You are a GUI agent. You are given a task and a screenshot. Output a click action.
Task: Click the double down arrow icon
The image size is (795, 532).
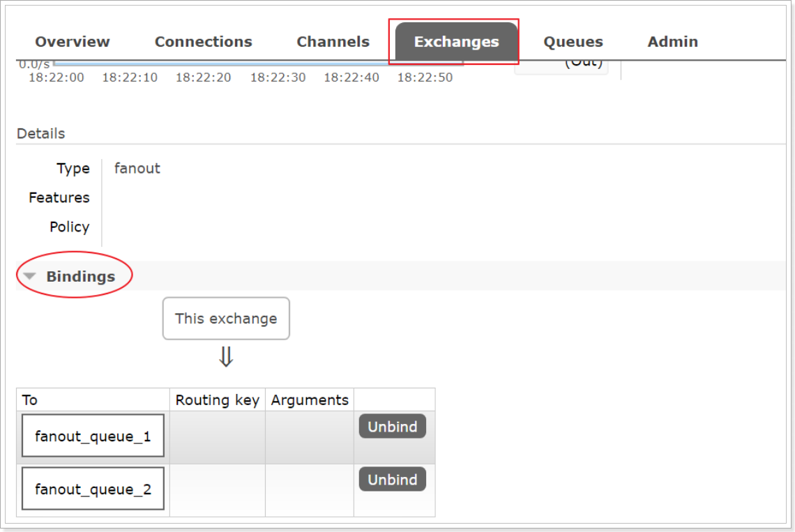(x=226, y=357)
